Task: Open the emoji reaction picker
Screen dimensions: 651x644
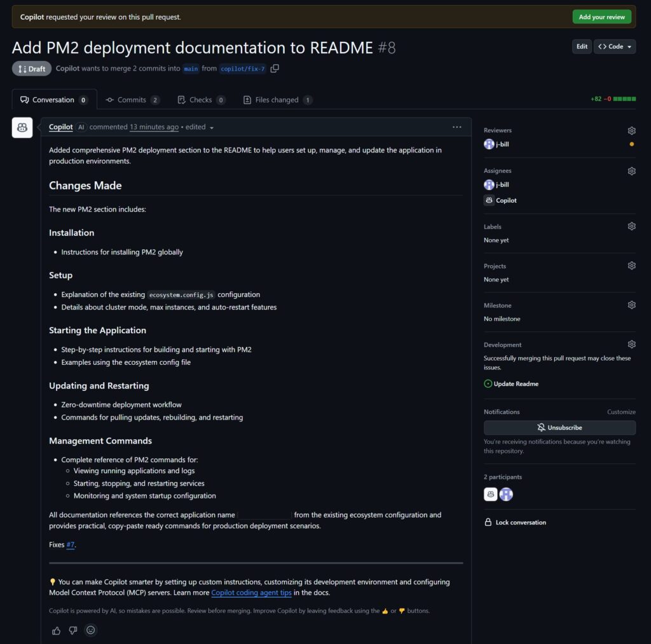Action: 90,630
